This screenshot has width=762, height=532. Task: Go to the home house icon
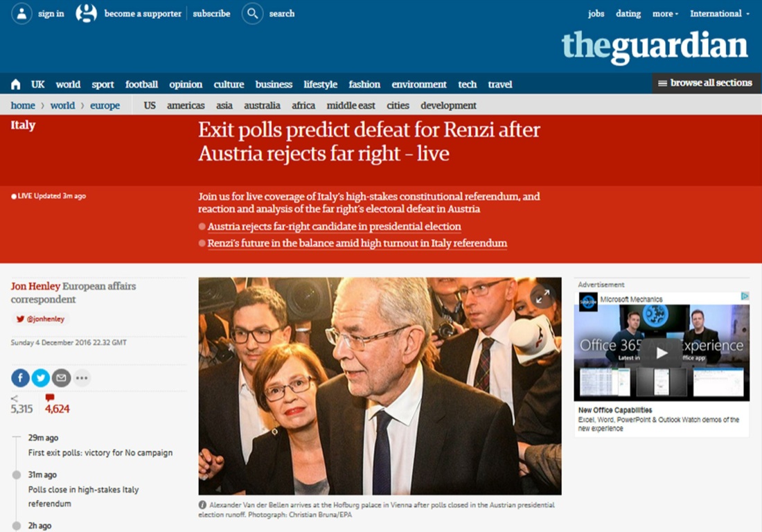15,85
